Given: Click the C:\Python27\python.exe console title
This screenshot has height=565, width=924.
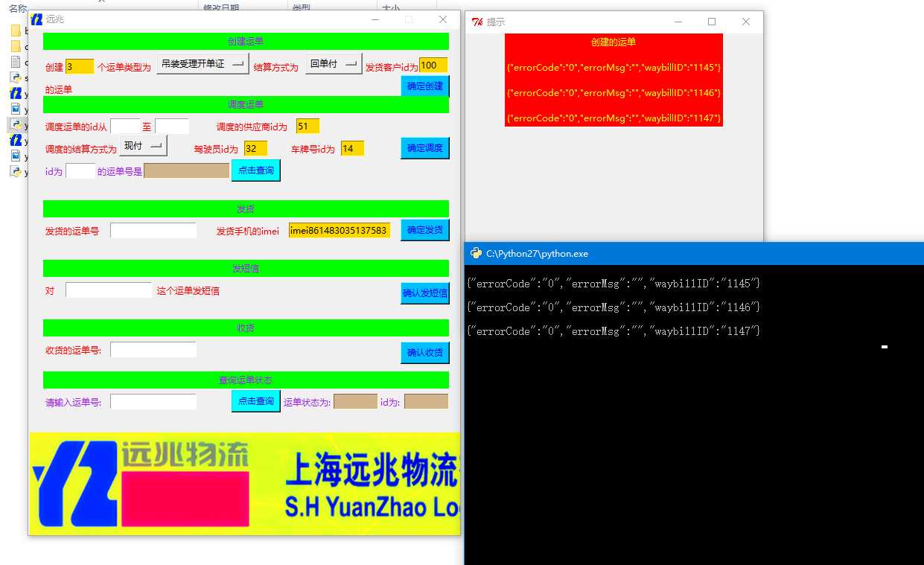Looking at the screenshot, I should [x=537, y=254].
